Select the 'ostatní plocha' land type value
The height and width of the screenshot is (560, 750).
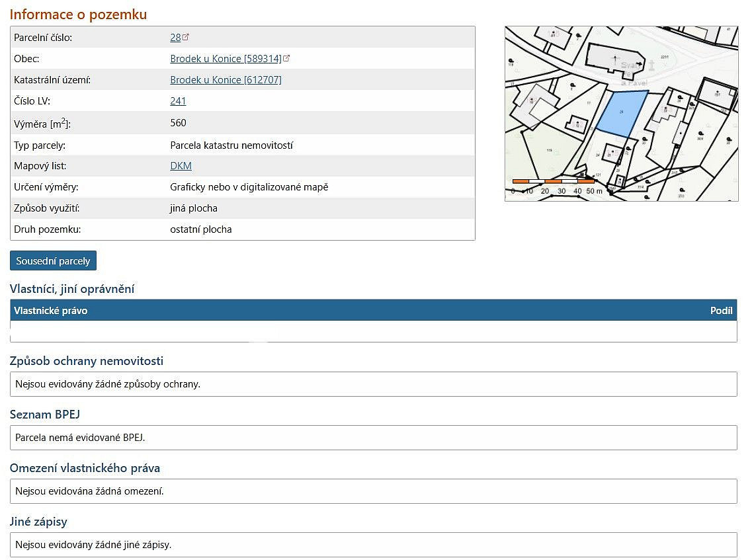coord(201,229)
